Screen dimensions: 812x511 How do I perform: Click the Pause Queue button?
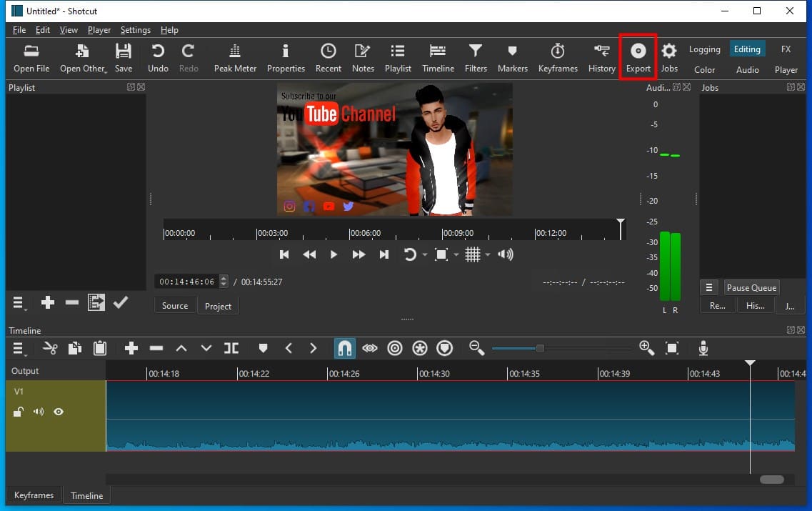coord(751,287)
